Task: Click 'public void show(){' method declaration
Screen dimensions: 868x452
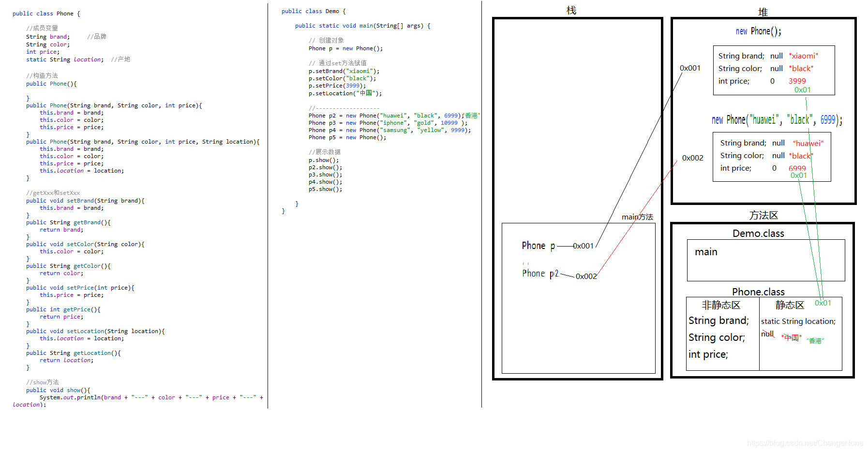Action: [58, 390]
